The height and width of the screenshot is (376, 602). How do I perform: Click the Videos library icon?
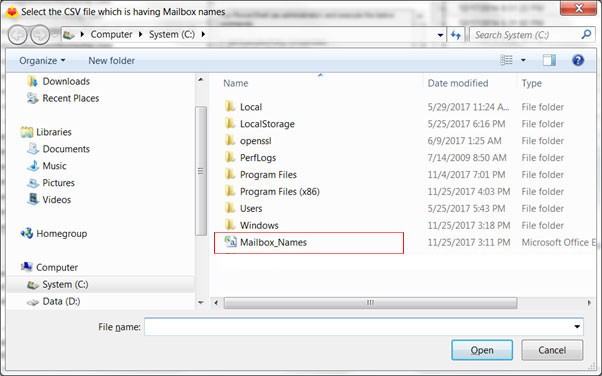[x=33, y=199]
